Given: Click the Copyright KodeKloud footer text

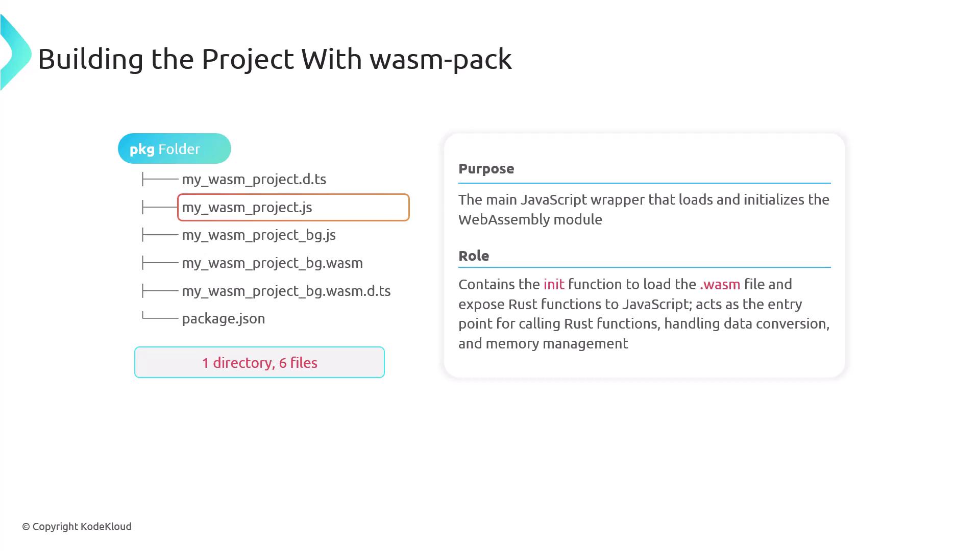Looking at the screenshot, I should pyautogui.click(x=77, y=527).
